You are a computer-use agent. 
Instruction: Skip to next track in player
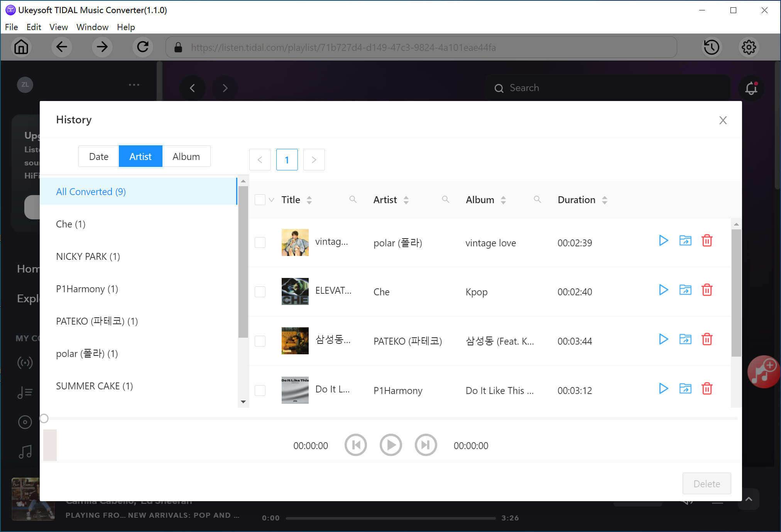pyautogui.click(x=426, y=445)
